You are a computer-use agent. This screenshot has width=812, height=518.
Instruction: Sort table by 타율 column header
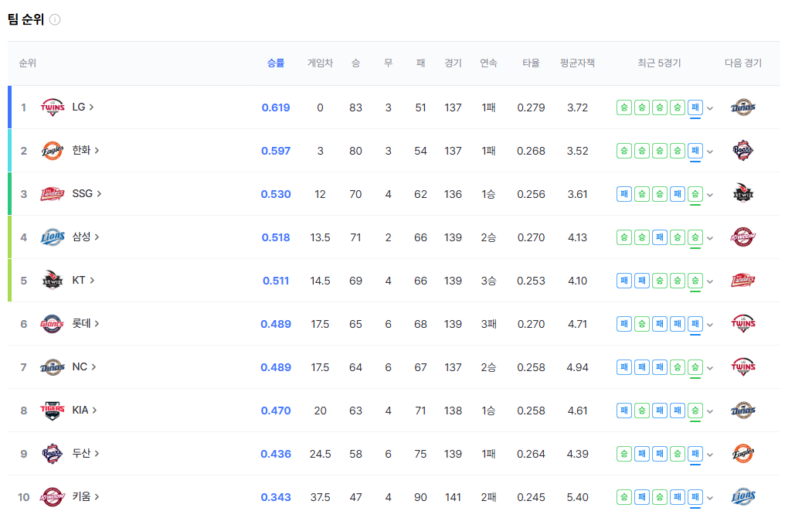(531, 63)
